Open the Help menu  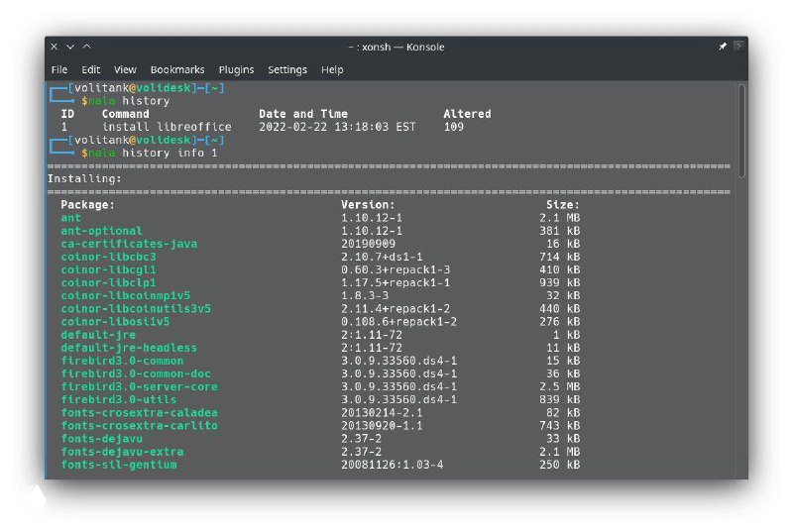[x=332, y=69]
